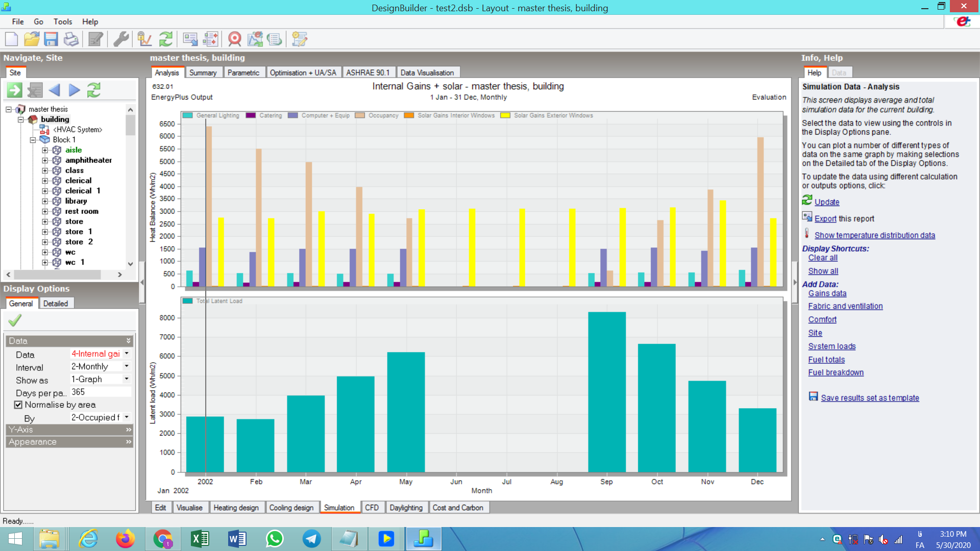Click the export dialog arrow toolbar icon

(190, 39)
